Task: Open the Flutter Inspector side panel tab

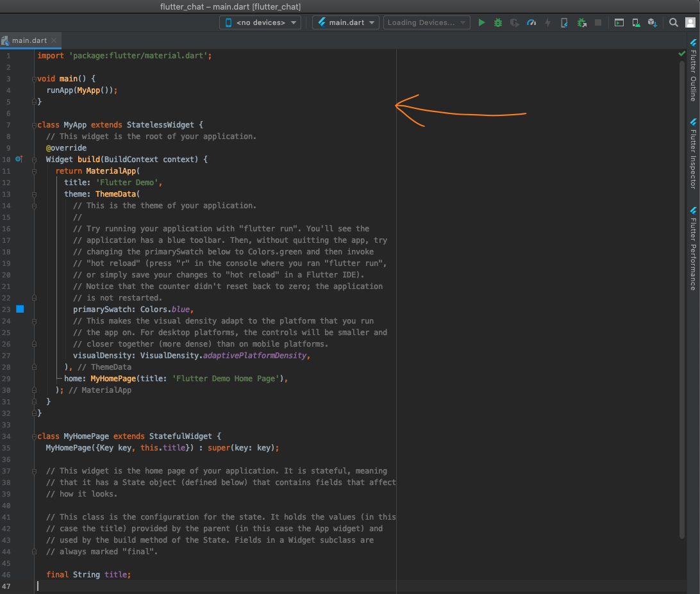Action: 693,154
